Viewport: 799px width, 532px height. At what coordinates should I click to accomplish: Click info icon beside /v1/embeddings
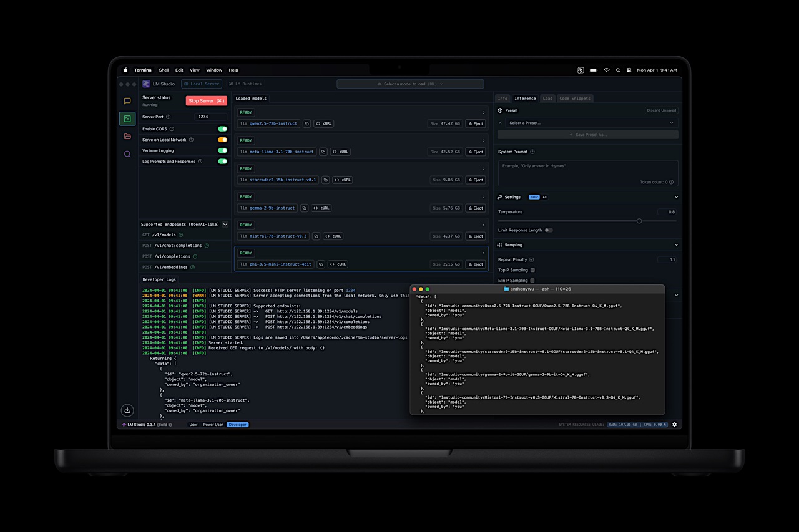pos(193,267)
